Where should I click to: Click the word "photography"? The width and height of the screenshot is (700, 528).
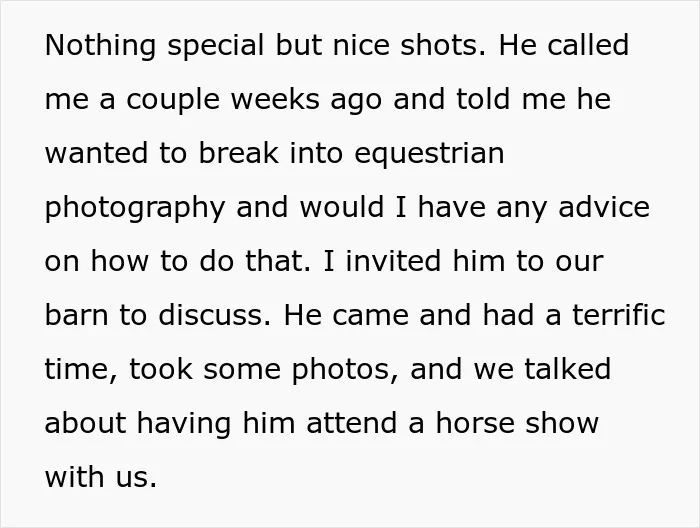pyautogui.click(x=135, y=208)
